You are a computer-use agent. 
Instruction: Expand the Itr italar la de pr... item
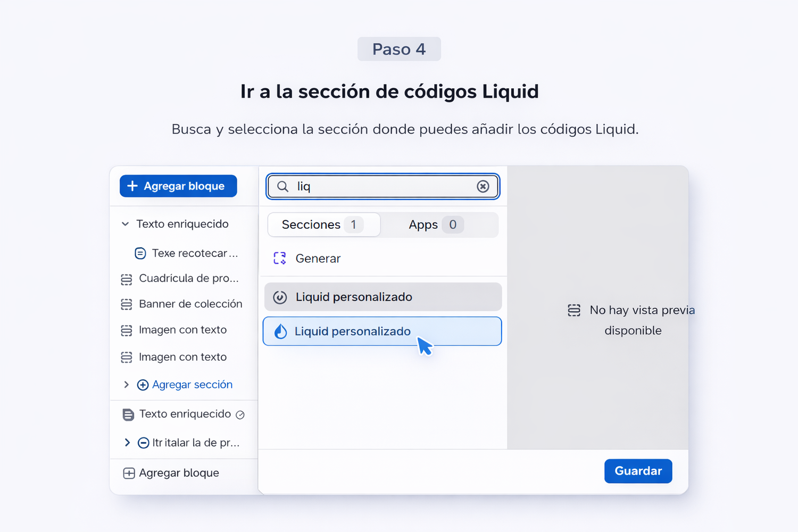click(x=127, y=443)
